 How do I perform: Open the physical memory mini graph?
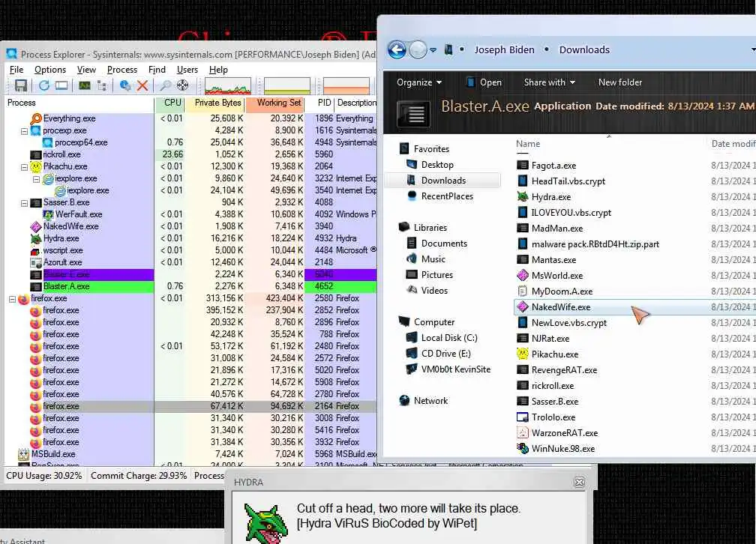pos(346,85)
